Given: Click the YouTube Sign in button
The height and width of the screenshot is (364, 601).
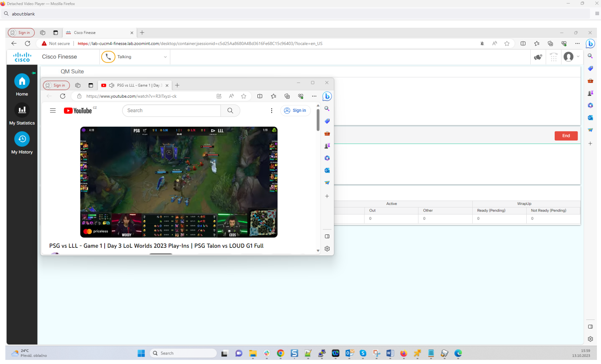Looking at the screenshot, I should coord(295,111).
